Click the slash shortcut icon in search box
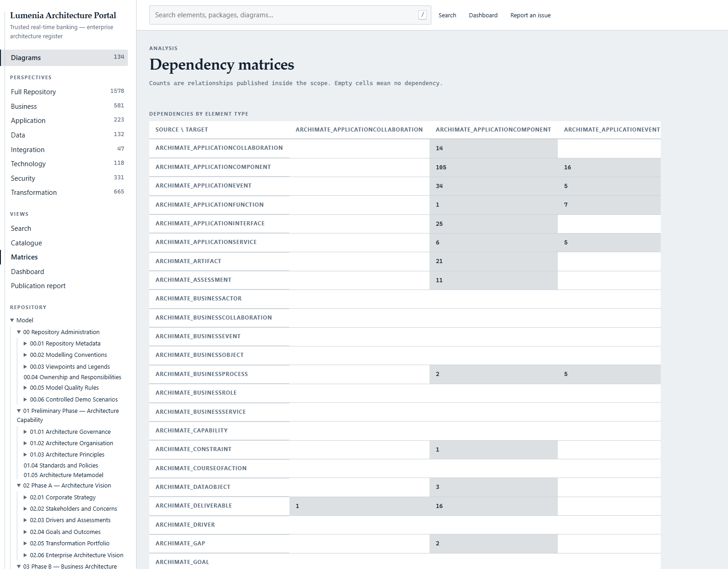This screenshot has width=728, height=569. [x=422, y=15]
